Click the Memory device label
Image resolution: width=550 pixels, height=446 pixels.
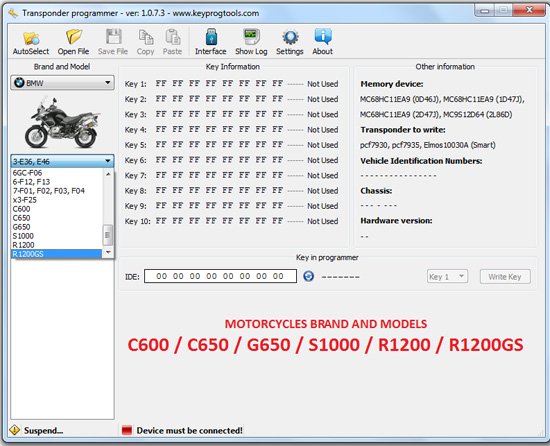point(392,84)
